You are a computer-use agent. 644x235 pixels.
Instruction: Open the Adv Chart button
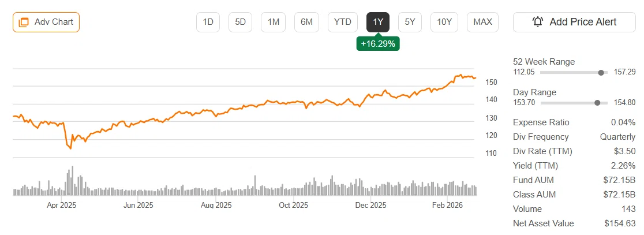46,22
